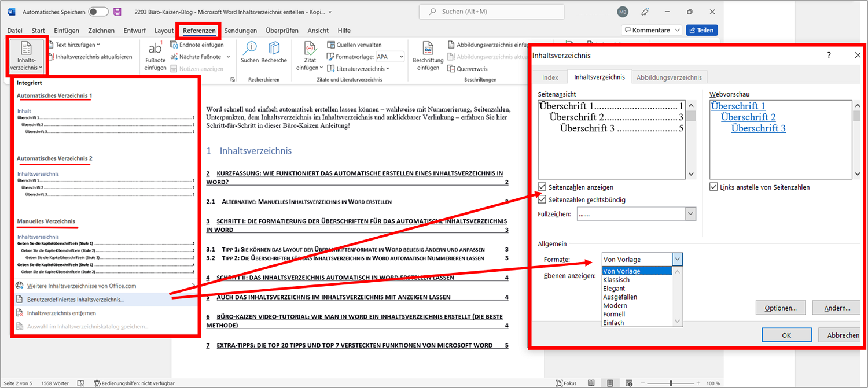Click OK button in dialog

(x=786, y=335)
